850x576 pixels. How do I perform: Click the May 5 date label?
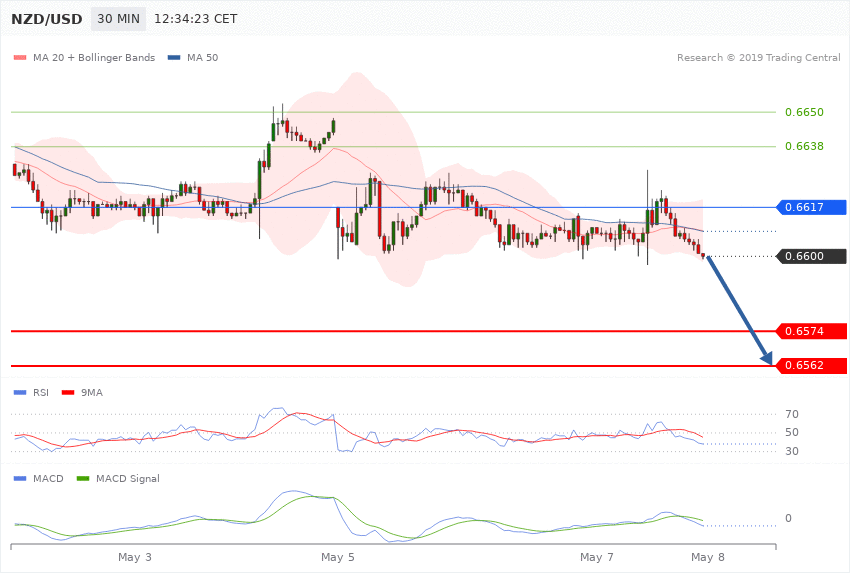(x=338, y=557)
